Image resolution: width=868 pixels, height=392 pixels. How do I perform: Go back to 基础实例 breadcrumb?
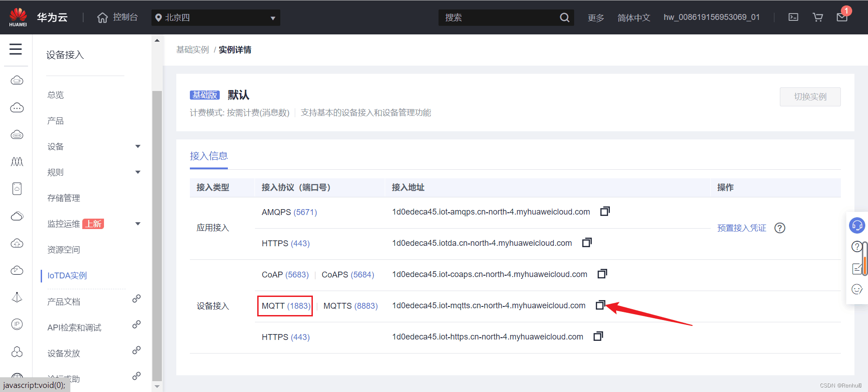click(x=193, y=50)
